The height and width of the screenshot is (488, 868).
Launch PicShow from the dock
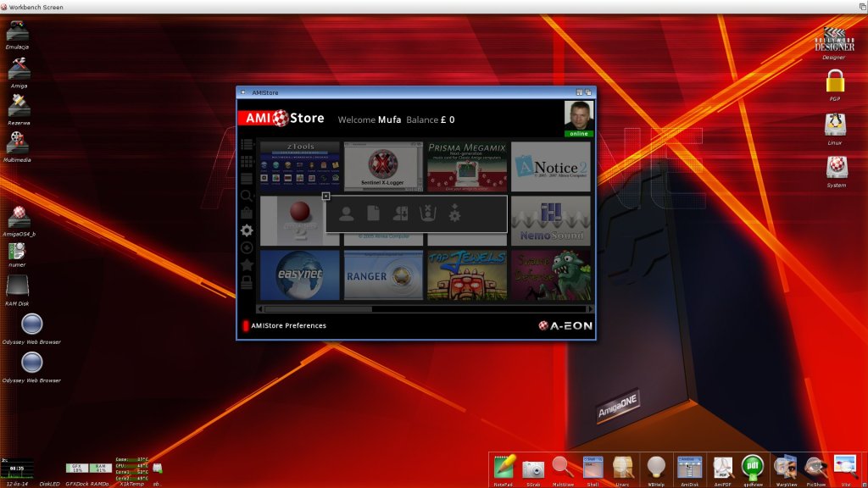click(x=815, y=469)
